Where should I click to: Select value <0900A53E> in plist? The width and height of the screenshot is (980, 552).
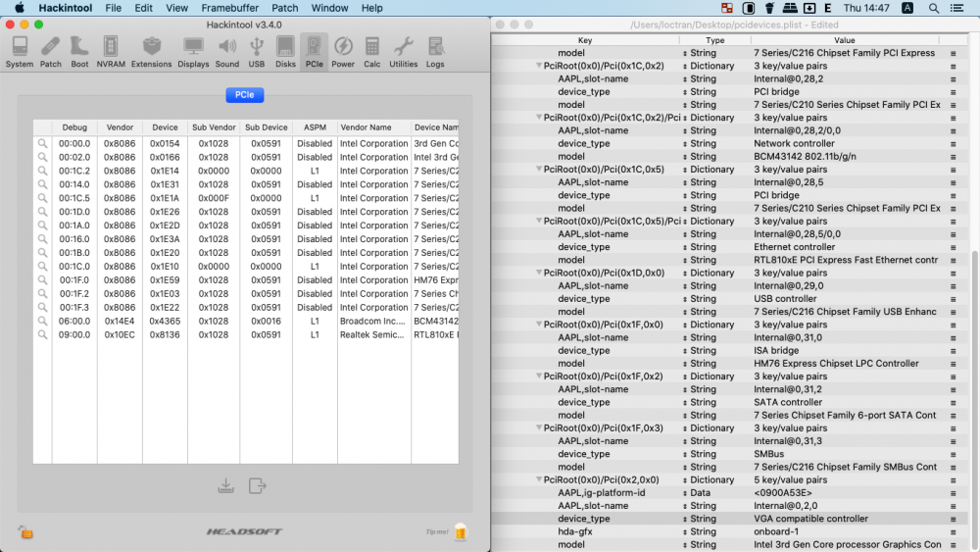(782, 492)
